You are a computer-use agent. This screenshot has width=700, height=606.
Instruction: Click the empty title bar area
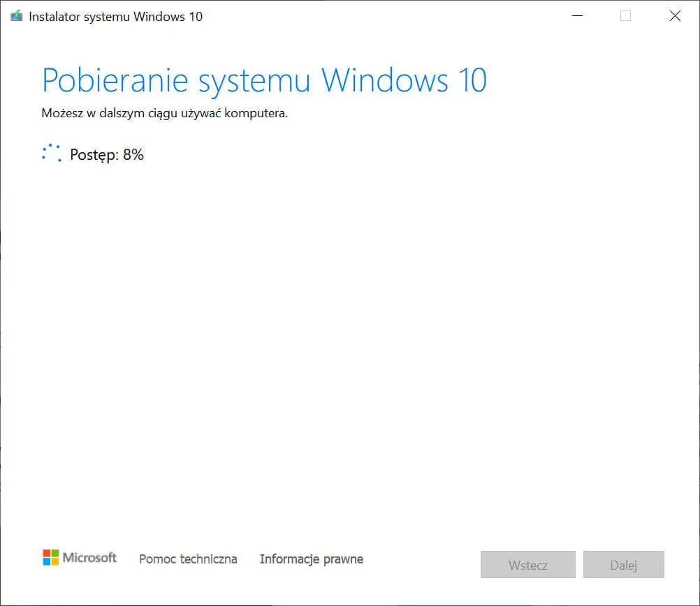tap(384, 17)
